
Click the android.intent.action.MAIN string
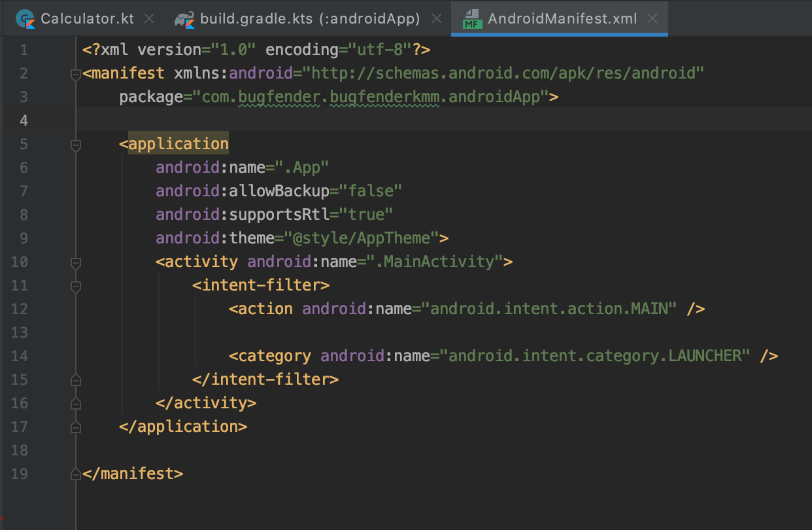pos(549,308)
